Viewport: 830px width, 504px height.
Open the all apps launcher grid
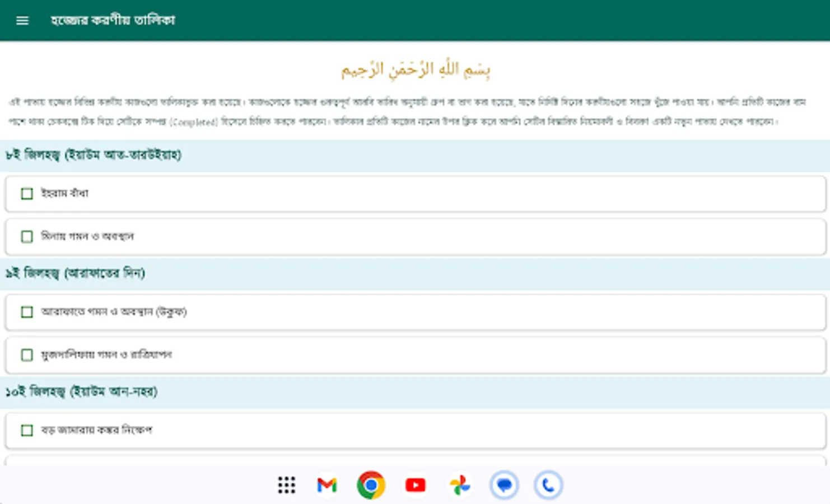(286, 485)
